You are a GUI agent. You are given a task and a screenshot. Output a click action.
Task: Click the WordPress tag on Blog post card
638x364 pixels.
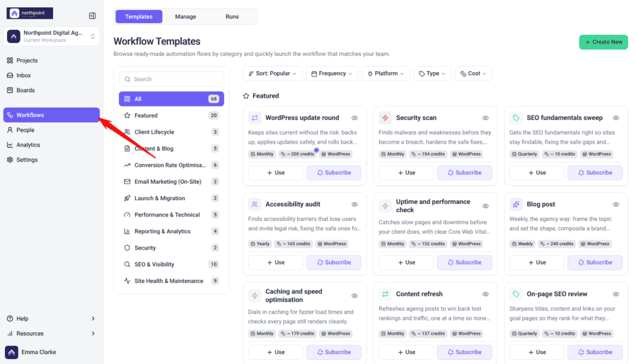(595, 244)
